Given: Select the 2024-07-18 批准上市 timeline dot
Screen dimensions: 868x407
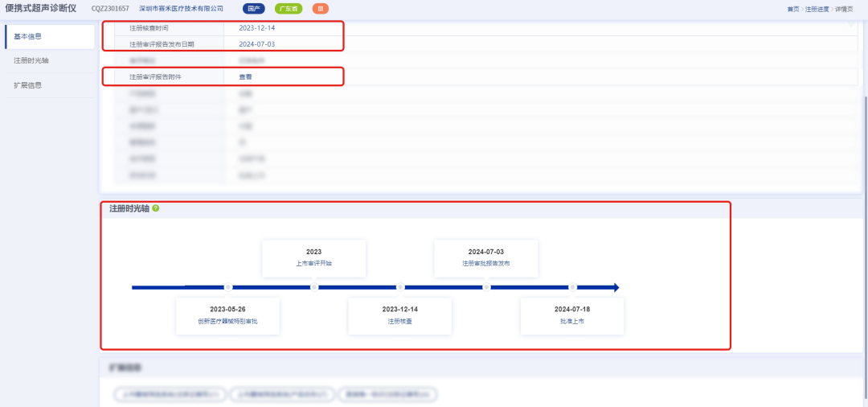Looking at the screenshot, I should (572, 287).
